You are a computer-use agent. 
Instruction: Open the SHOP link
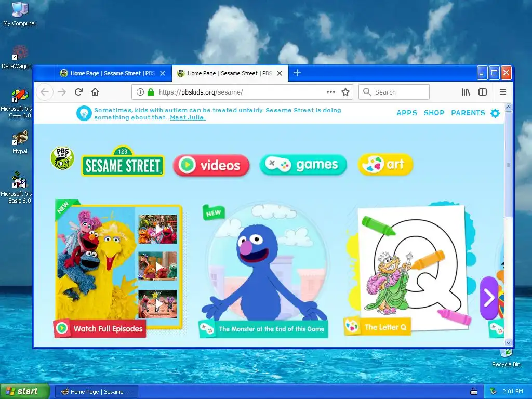pyautogui.click(x=434, y=113)
